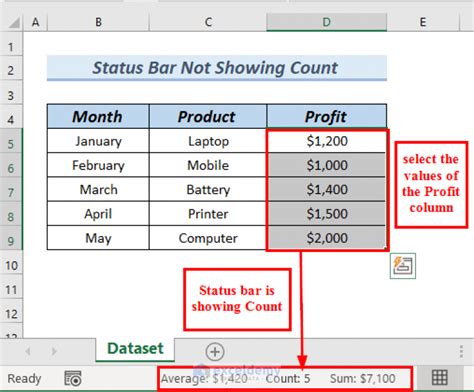Viewport: 474px width, 392px height.
Task: Select column C header
Action: point(208,22)
